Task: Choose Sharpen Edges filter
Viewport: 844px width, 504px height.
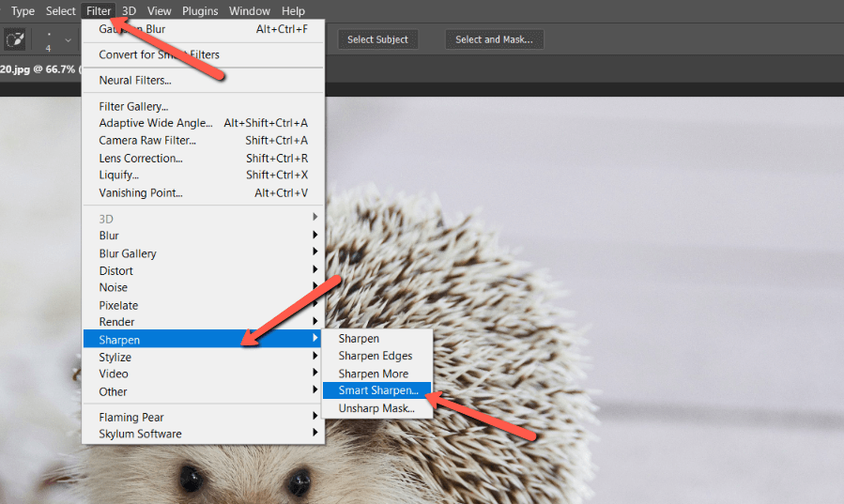Action: coord(375,356)
